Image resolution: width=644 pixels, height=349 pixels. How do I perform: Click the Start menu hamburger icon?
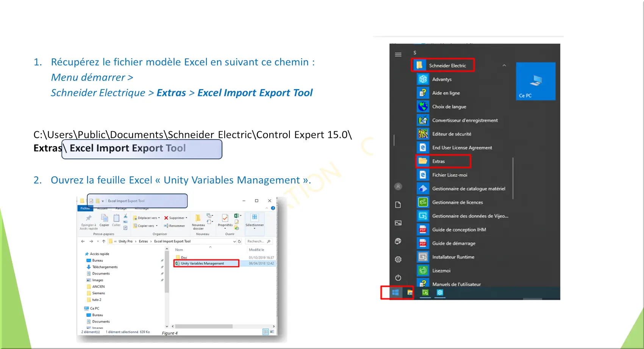pos(398,55)
